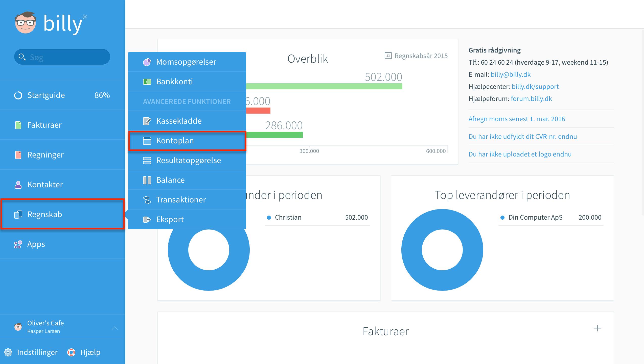Open the billy.dk/support link
Image resolution: width=644 pixels, height=364 pixels.
pos(535,87)
